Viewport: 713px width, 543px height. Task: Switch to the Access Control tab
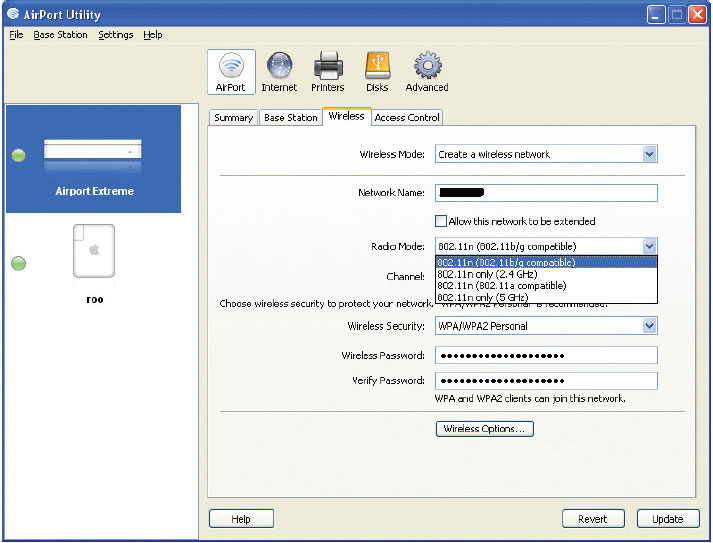tap(407, 118)
